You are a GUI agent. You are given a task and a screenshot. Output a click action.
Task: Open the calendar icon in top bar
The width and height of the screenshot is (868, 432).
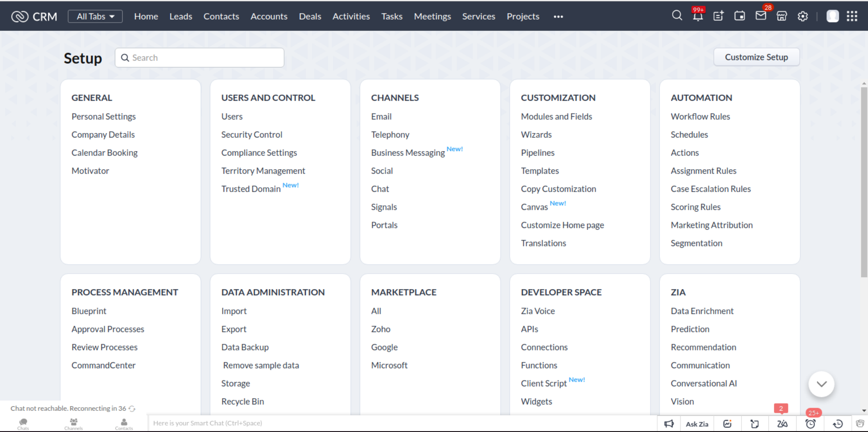[740, 16]
